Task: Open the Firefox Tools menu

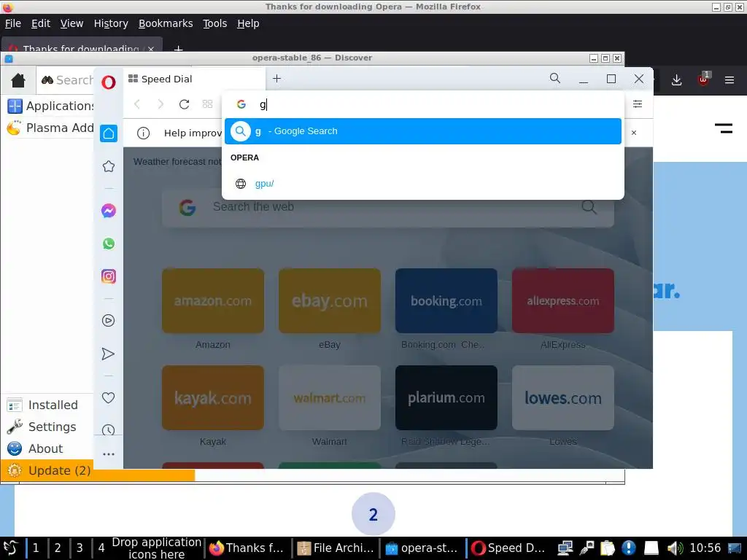Action: click(215, 23)
